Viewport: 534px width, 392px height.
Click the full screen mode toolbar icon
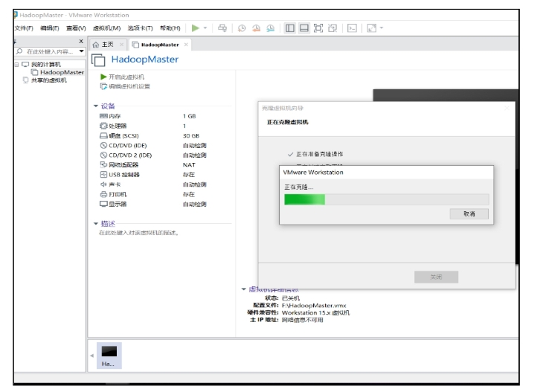coord(318,28)
